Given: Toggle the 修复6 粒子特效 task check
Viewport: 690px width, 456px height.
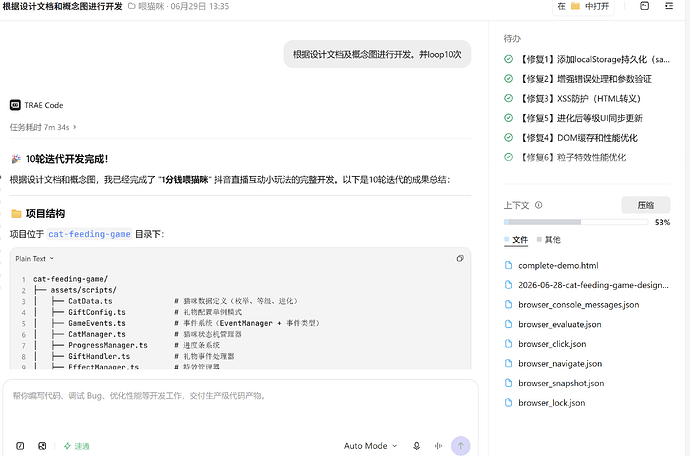Looking at the screenshot, I should (x=508, y=157).
